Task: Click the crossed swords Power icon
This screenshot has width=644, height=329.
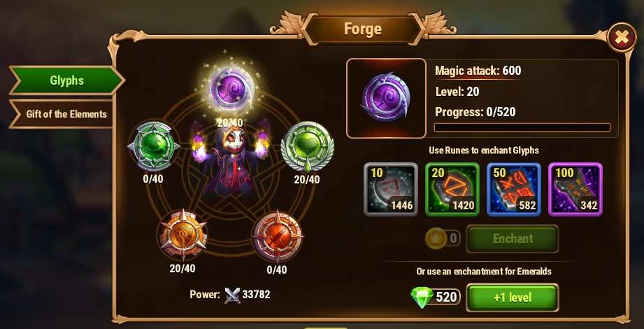Action: coord(232,295)
